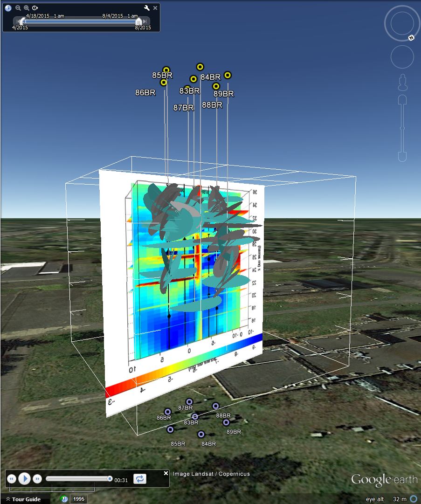Close the tour playback controls

click(166, 473)
